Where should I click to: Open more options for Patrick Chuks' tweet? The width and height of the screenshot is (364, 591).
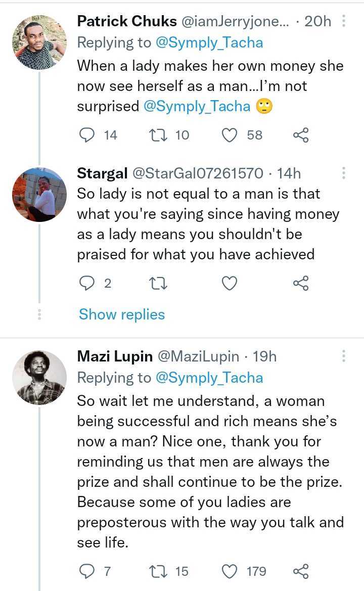344,21
